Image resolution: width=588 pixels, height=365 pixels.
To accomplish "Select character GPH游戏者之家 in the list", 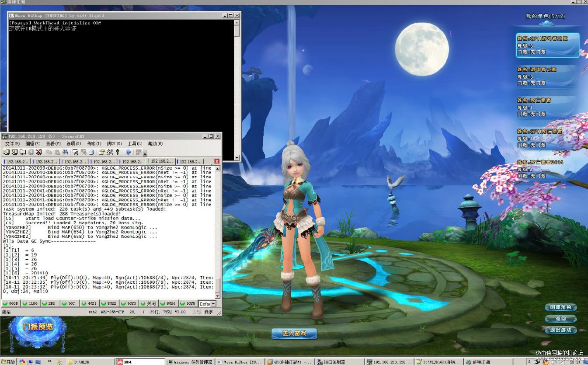I will coord(547,45).
